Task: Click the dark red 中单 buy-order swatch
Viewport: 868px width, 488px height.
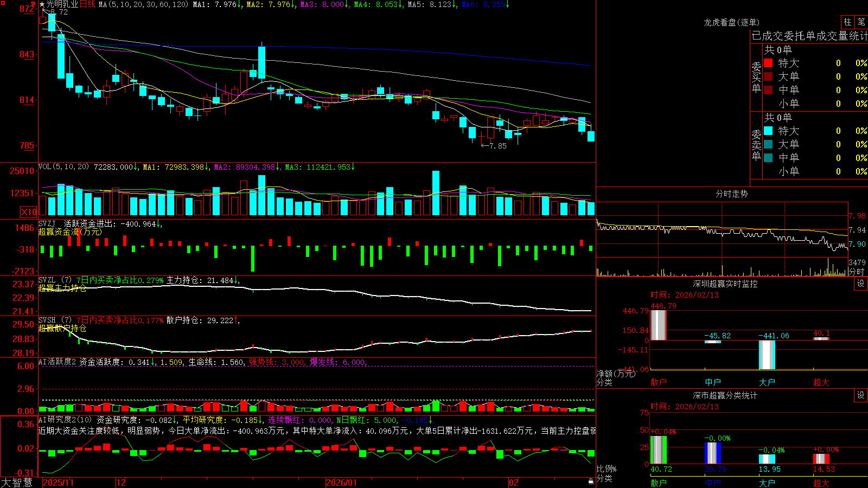Action: (768, 90)
